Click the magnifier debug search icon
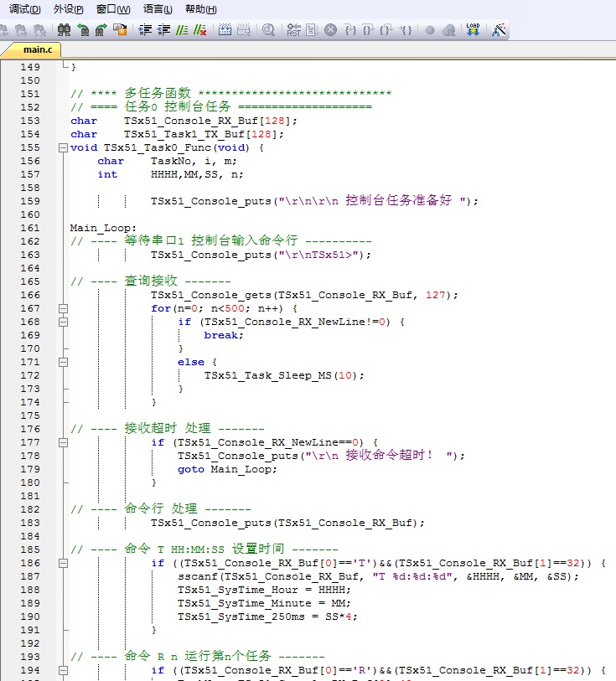The image size is (616, 681). (x=268, y=30)
